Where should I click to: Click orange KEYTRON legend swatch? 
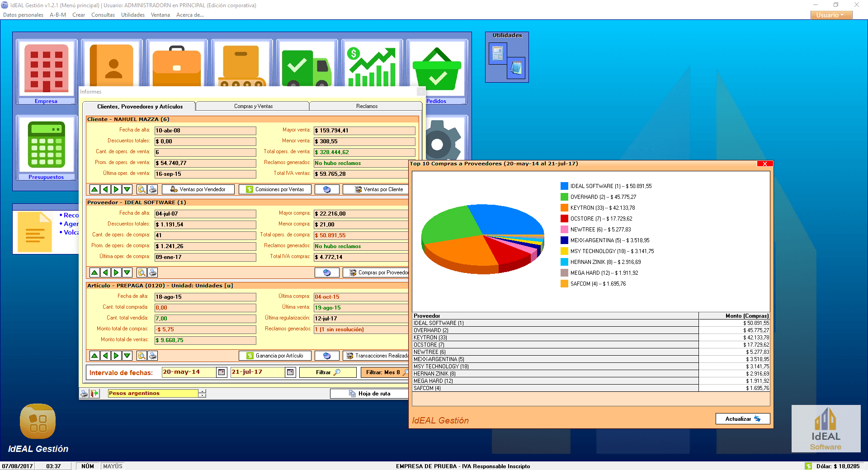[564, 208]
